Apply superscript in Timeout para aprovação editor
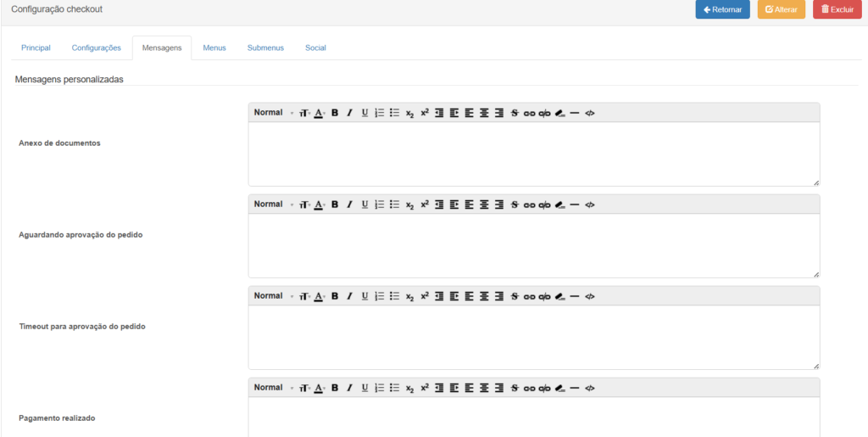 click(x=425, y=296)
